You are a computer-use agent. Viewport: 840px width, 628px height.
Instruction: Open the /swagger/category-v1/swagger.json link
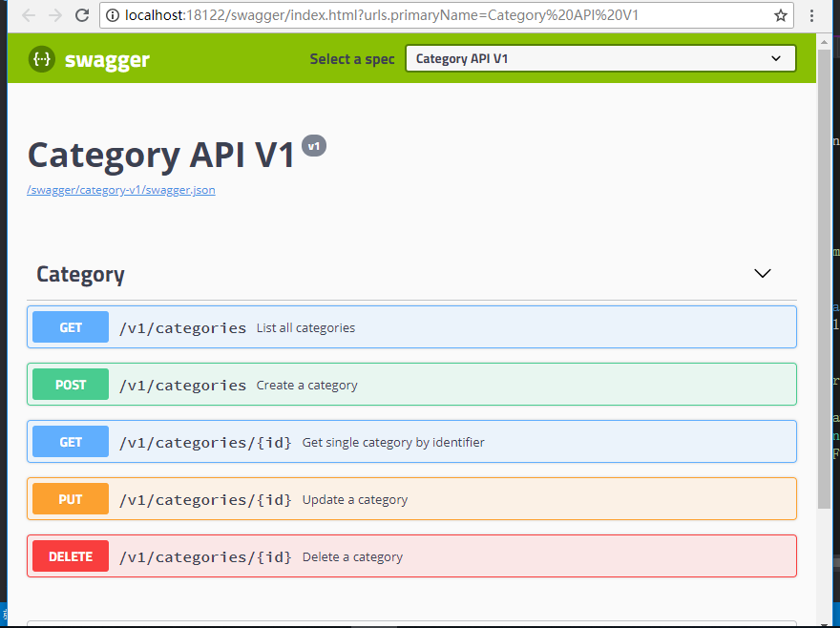tap(121, 190)
